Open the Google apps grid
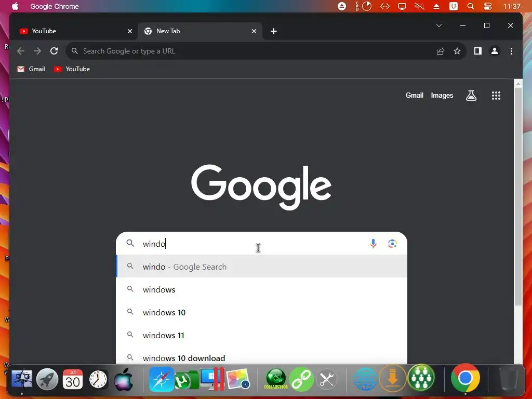The height and width of the screenshot is (399, 532). [x=496, y=96]
